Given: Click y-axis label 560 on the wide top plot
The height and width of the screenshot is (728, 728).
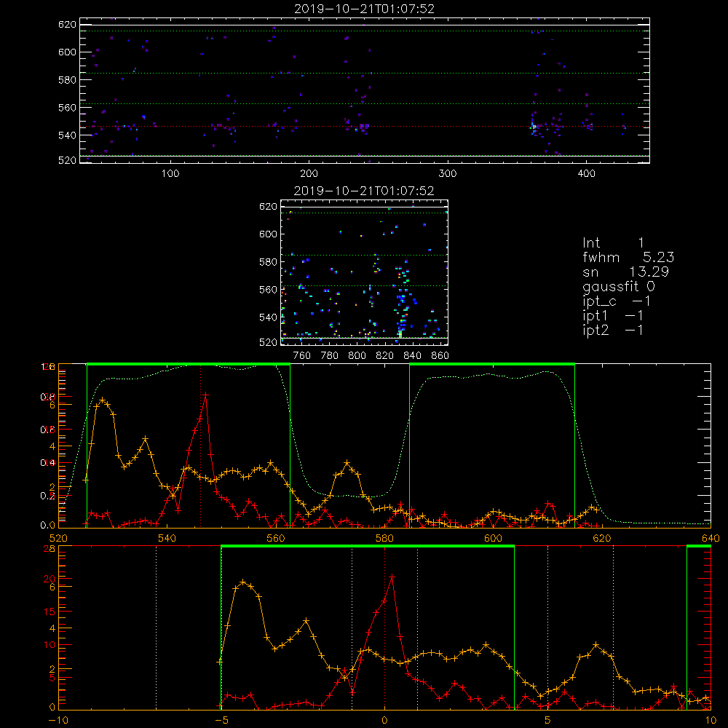Looking at the screenshot, I should [x=67, y=107].
